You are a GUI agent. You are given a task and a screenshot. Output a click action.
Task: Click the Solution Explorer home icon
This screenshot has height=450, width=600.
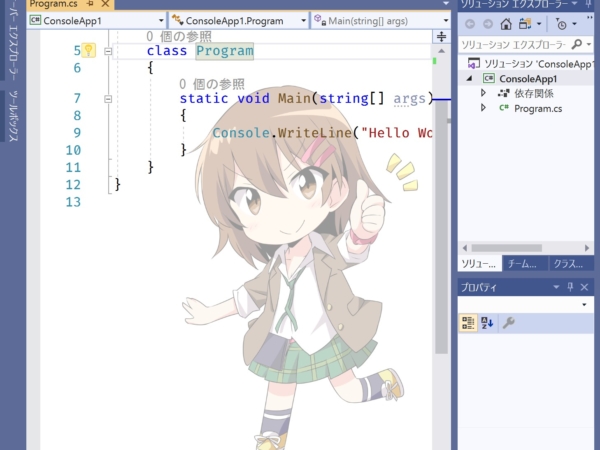click(506, 24)
